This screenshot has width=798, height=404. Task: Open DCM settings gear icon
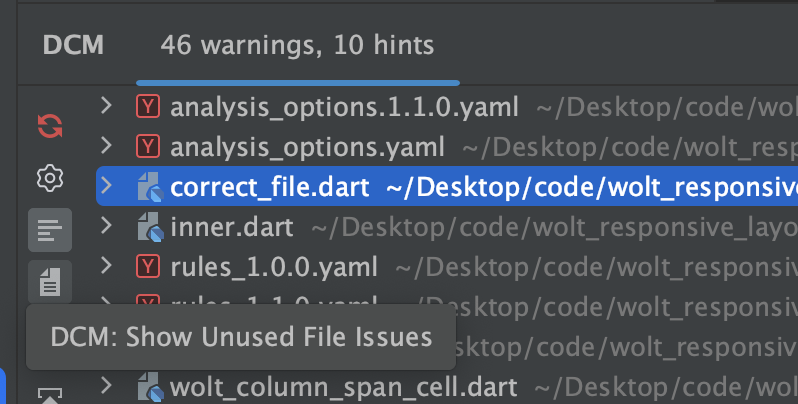pos(50,178)
